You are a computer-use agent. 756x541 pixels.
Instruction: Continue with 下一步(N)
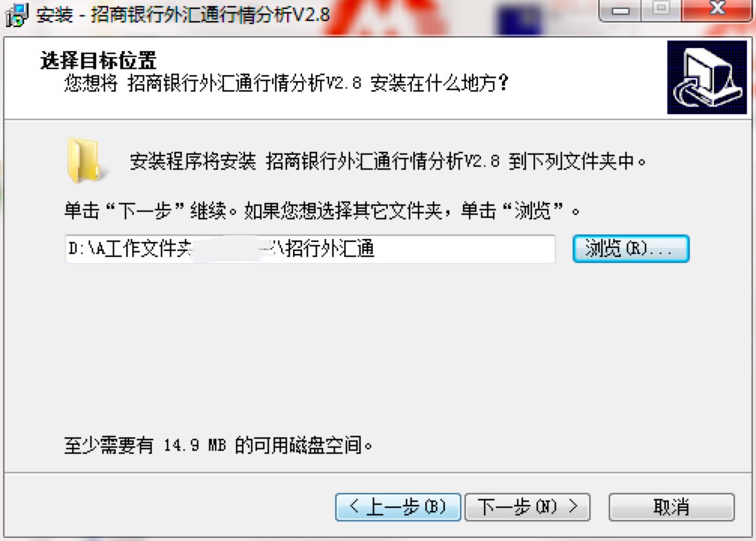coord(527,506)
